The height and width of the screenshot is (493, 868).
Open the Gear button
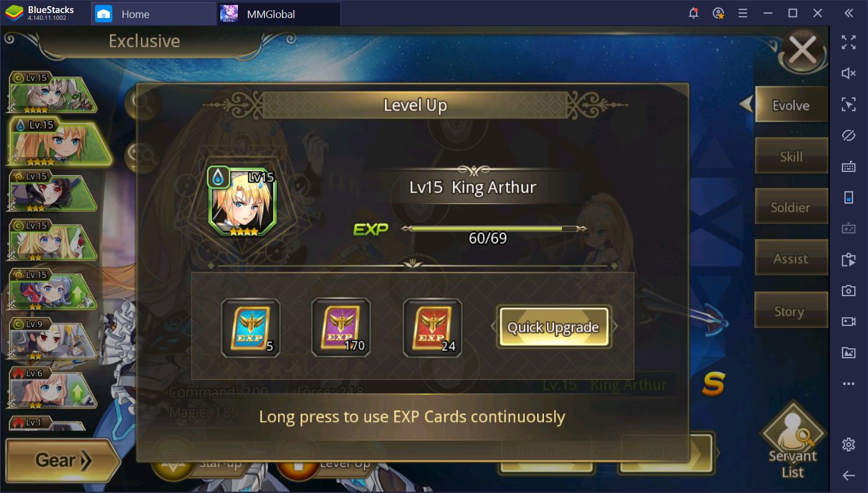(63, 460)
